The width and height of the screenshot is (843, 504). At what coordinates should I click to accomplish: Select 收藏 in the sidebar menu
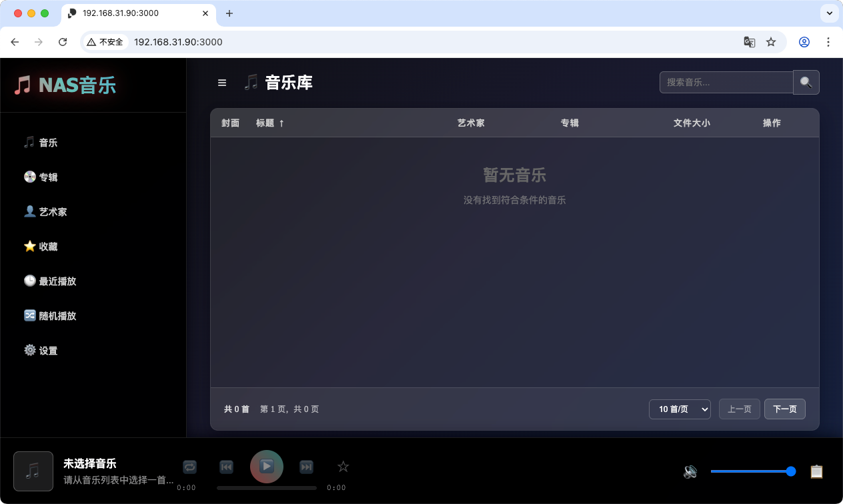click(30, 246)
